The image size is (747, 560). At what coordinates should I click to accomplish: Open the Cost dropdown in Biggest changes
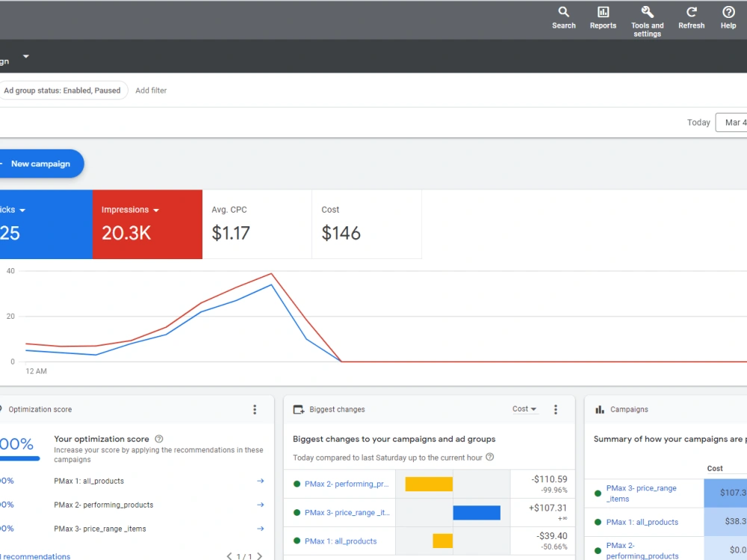pyautogui.click(x=524, y=409)
